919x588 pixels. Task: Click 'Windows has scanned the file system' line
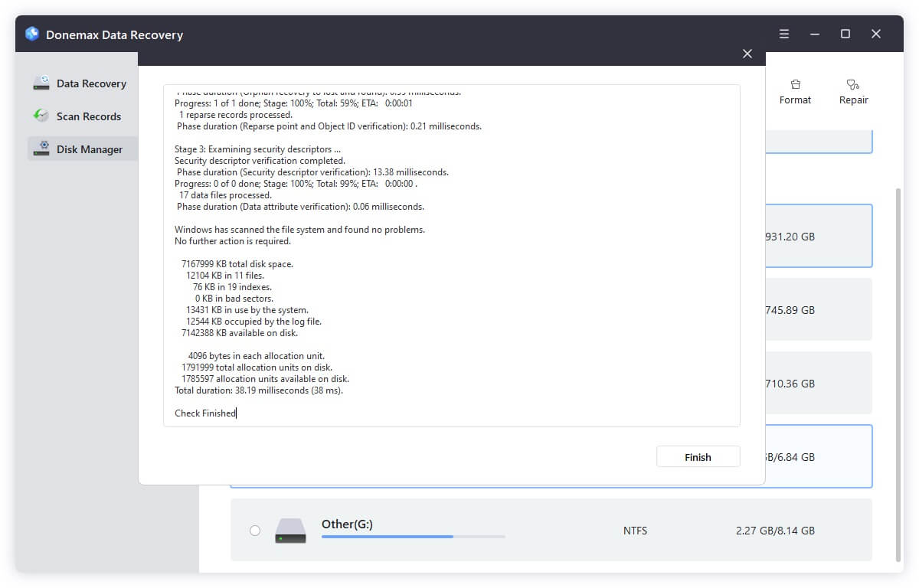tap(299, 230)
